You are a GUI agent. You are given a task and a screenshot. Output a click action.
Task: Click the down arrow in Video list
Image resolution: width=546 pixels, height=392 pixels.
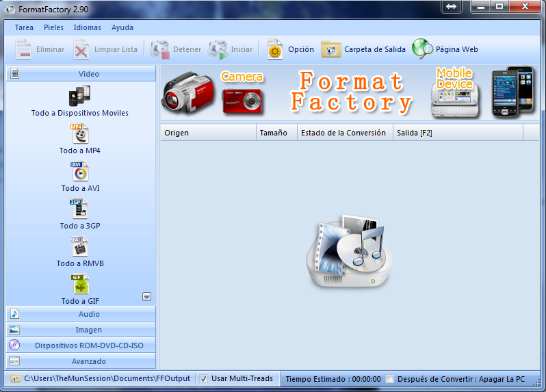point(147,297)
